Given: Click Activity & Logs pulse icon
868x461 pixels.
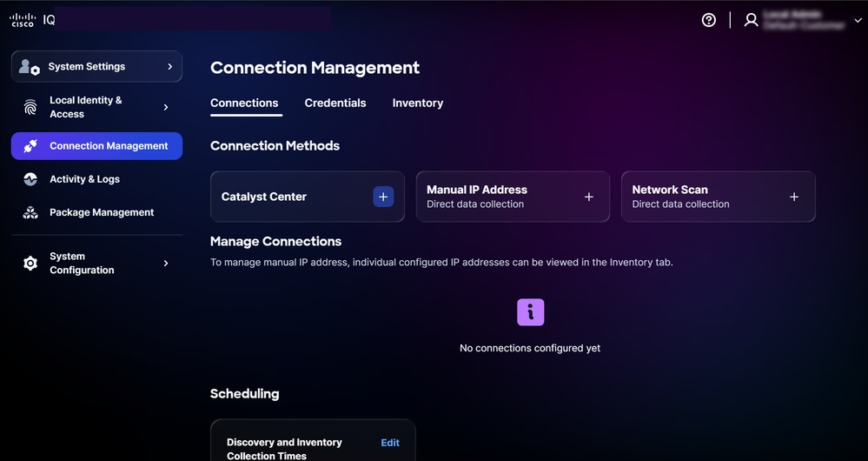Looking at the screenshot, I should [x=30, y=179].
